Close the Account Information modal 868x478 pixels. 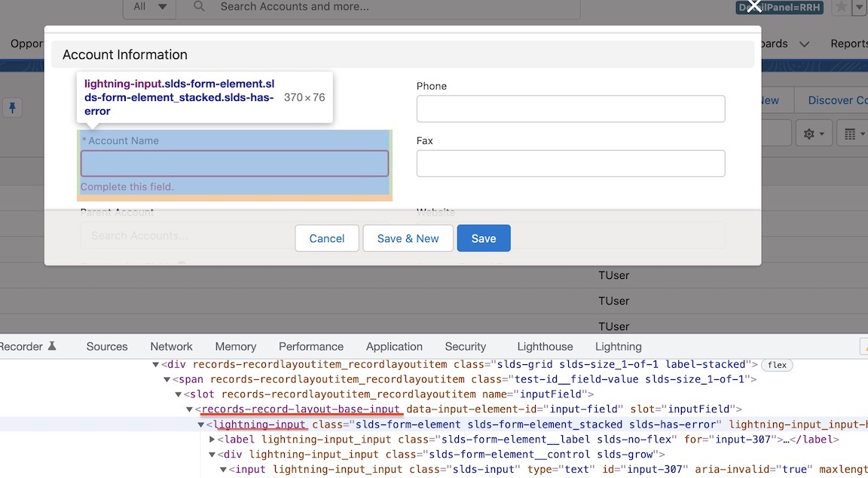753,7
